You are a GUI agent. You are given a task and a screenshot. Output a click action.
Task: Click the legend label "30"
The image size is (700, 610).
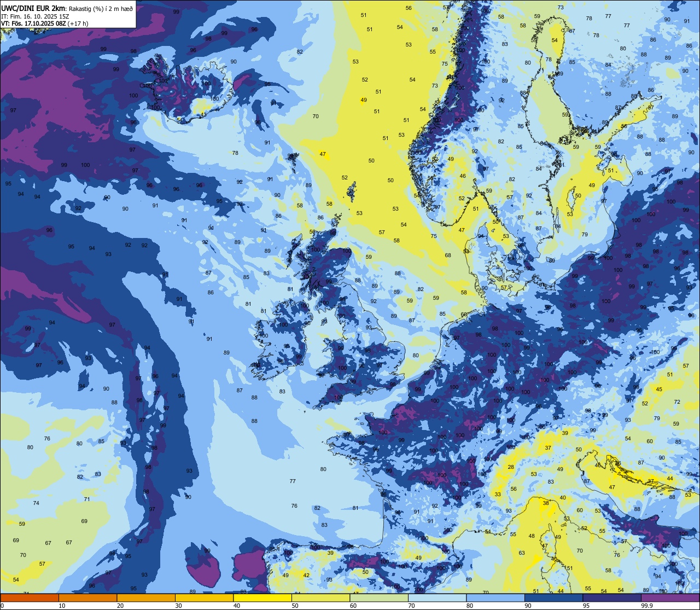coord(178,606)
